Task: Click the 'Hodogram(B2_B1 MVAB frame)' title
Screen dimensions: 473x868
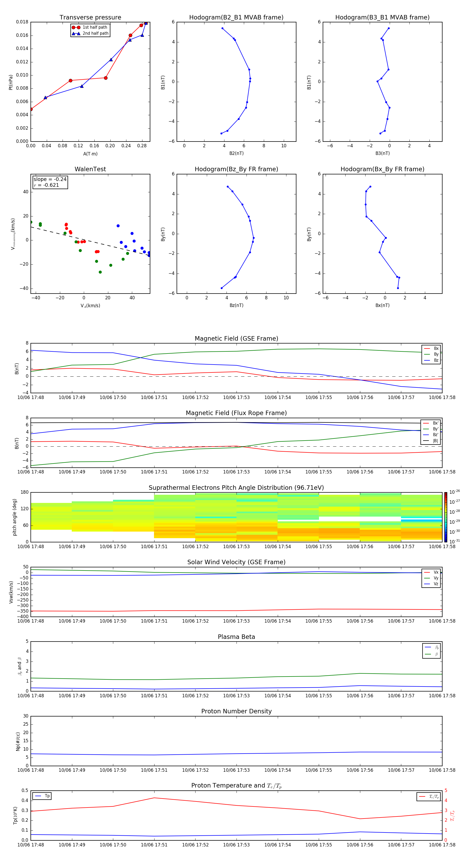Action: tap(236, 18)
